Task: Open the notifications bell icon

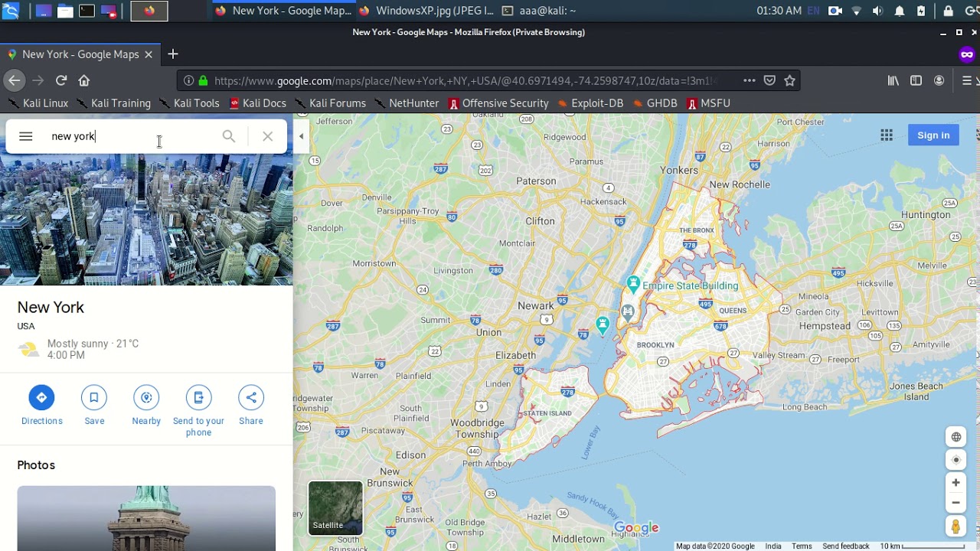Action: pyautogui.click(x=900, y=11)
